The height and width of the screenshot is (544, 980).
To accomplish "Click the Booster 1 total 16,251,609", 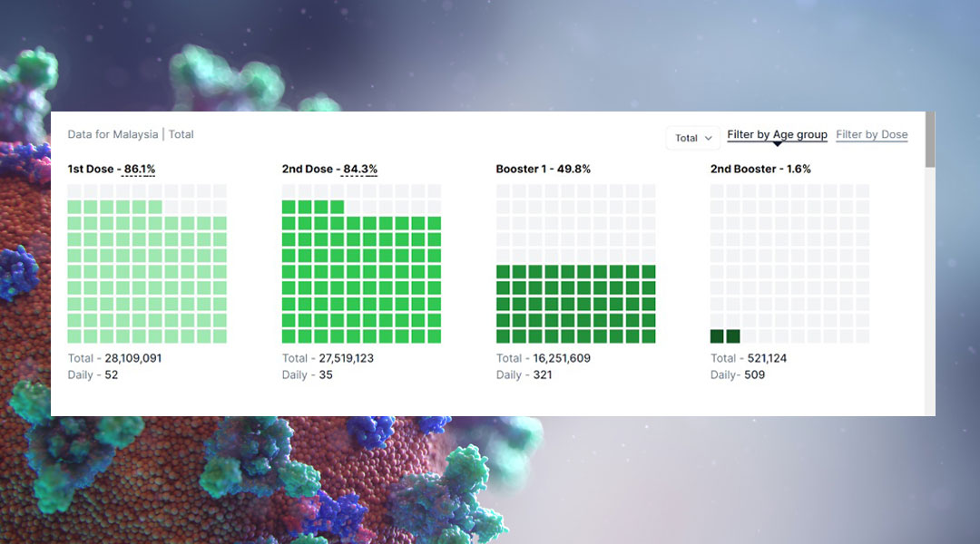I will coord(562,358).
